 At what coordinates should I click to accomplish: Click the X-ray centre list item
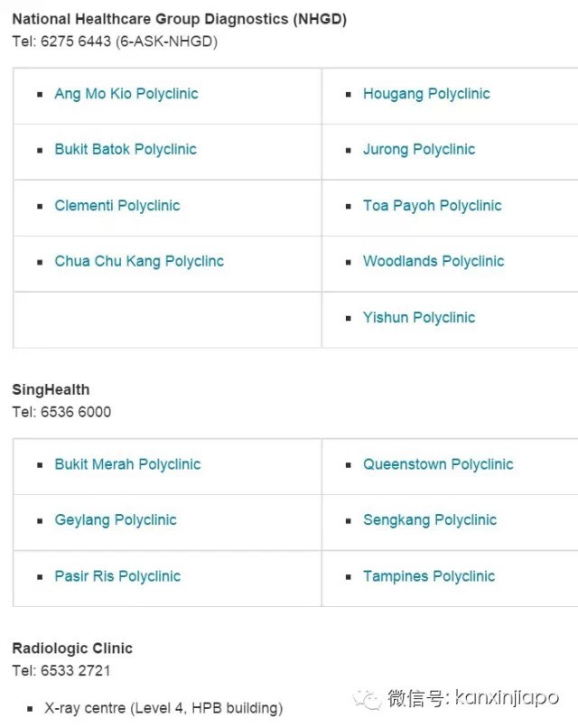[x=163, y=708]
